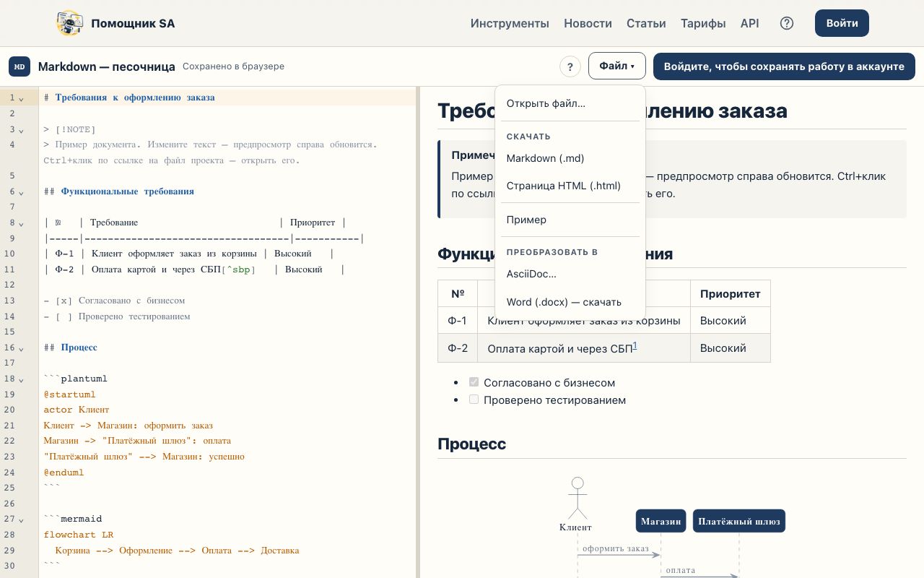View the Тарифы pricing page

click(x=703, y=23)
